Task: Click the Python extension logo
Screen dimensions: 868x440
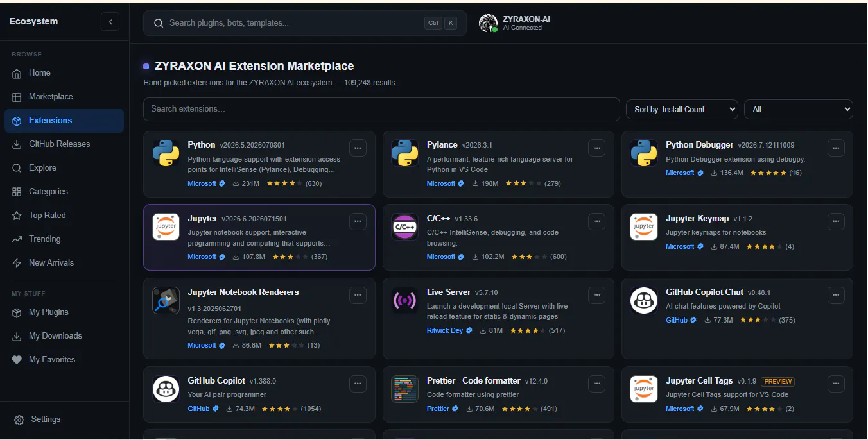Action: coord(166,153)
